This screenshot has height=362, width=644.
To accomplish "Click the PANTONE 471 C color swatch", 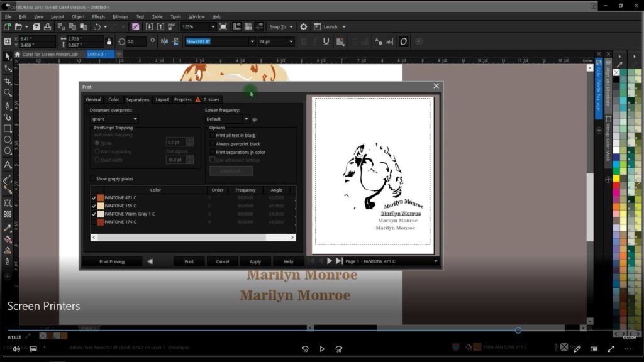I will 101,198.
